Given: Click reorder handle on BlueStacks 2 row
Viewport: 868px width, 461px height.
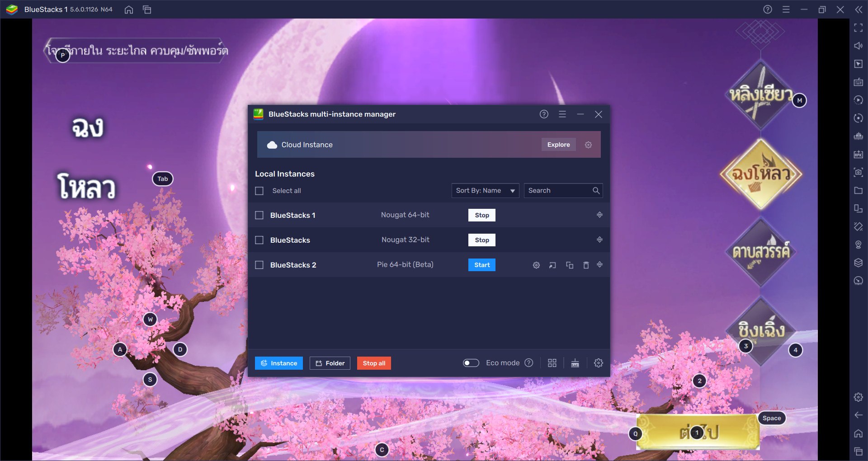Looking at the screenshot, I should pos(599,264).
